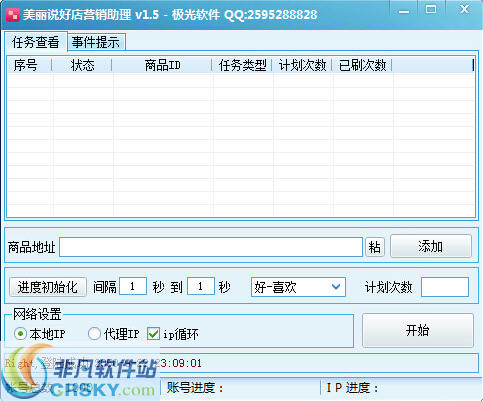
Task: Open the 事件提示 tab
Action: (x=96, y=42)
